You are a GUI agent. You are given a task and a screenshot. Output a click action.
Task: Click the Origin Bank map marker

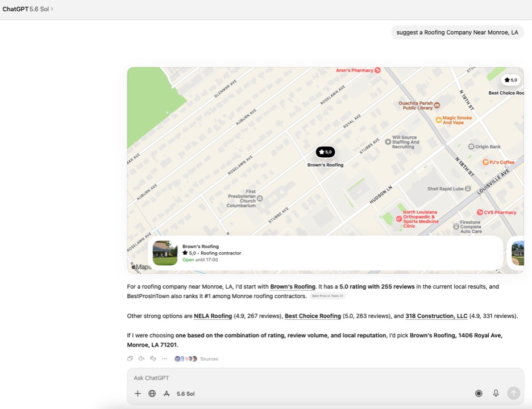coord(471,147)
